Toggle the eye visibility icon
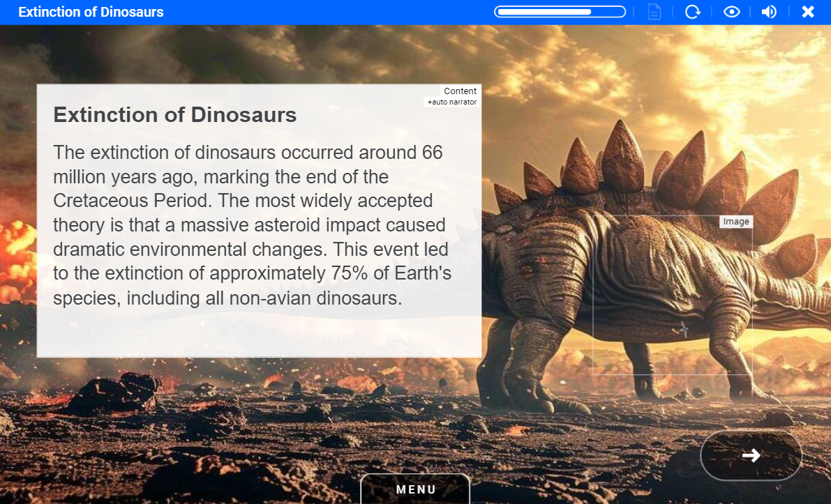The image size is (831, 504). [x=731, y=12]
